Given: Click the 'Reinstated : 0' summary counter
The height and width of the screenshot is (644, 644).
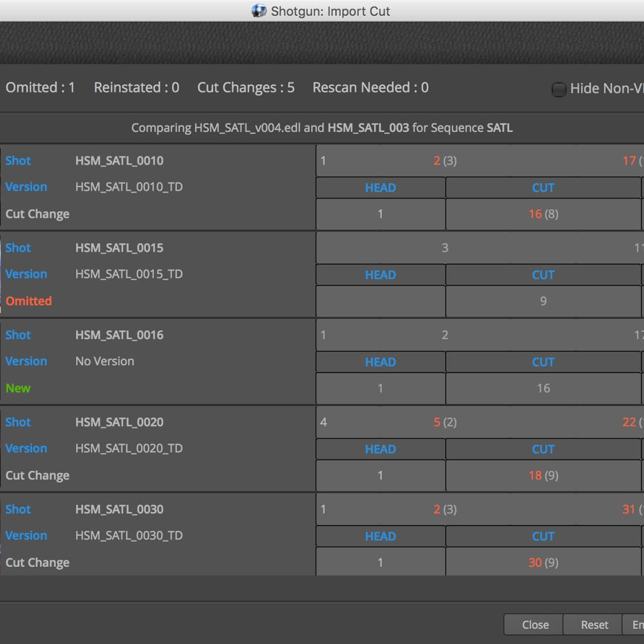Looking at the screenshot, I should click(x=136, y=87).
